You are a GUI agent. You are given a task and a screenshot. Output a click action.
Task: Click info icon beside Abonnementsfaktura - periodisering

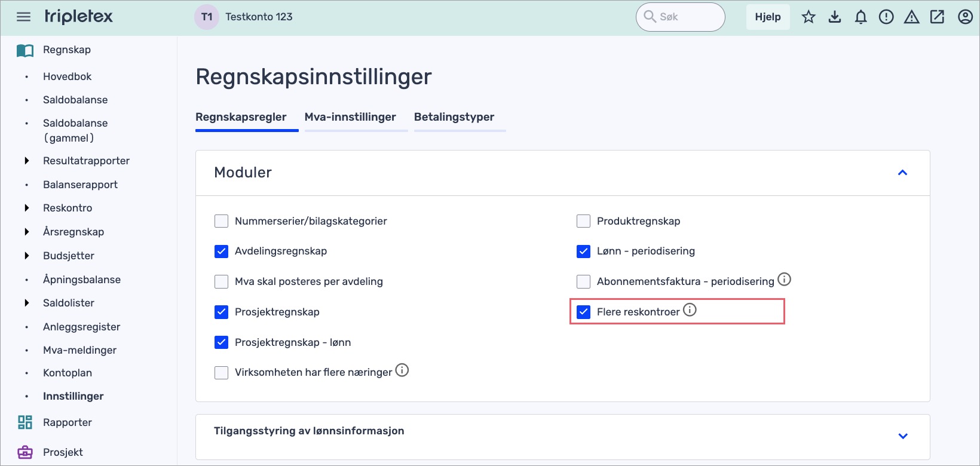click(x=785, y=279)
